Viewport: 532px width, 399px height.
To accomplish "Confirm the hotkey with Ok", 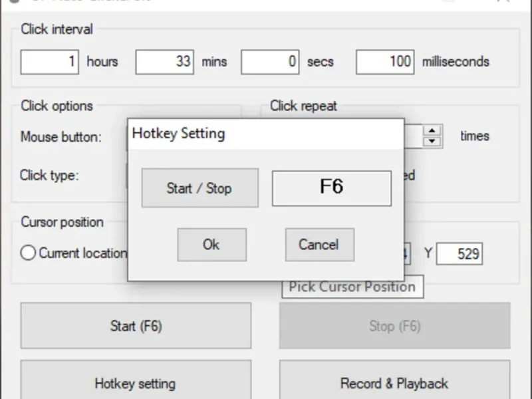I will click(211, 245).
